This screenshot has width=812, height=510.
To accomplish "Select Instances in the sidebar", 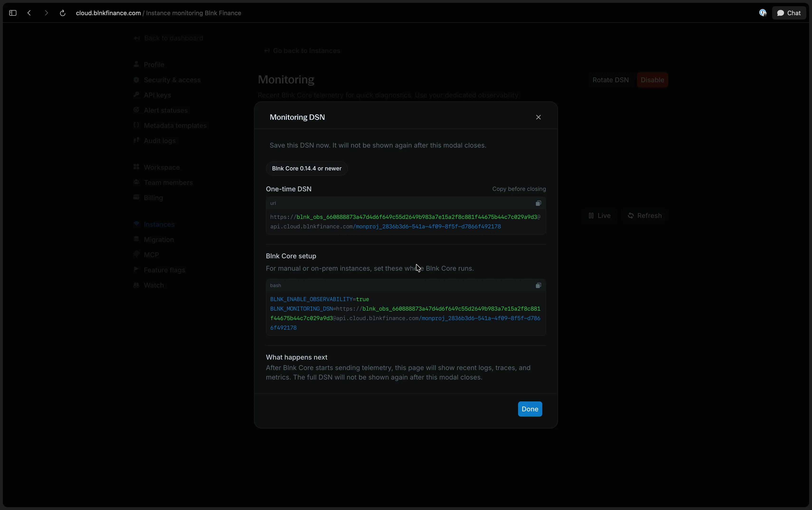I will [159, 224].
